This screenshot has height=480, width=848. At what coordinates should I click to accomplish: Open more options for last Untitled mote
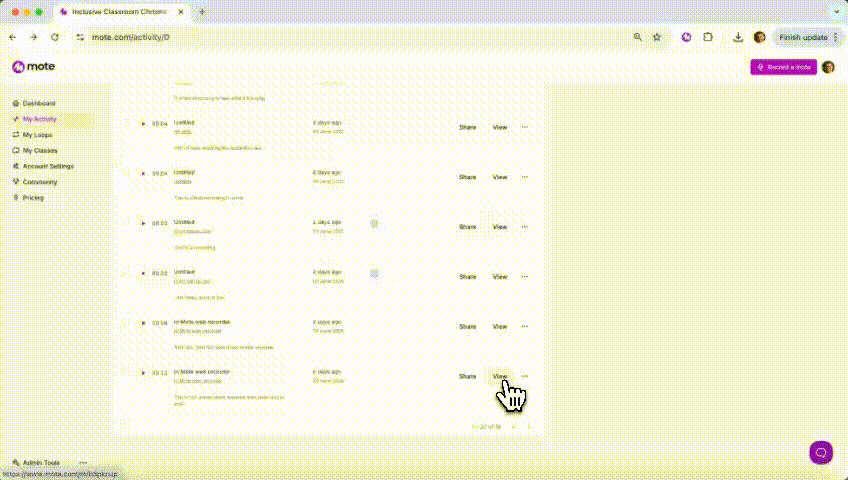(x=525, y=277)
